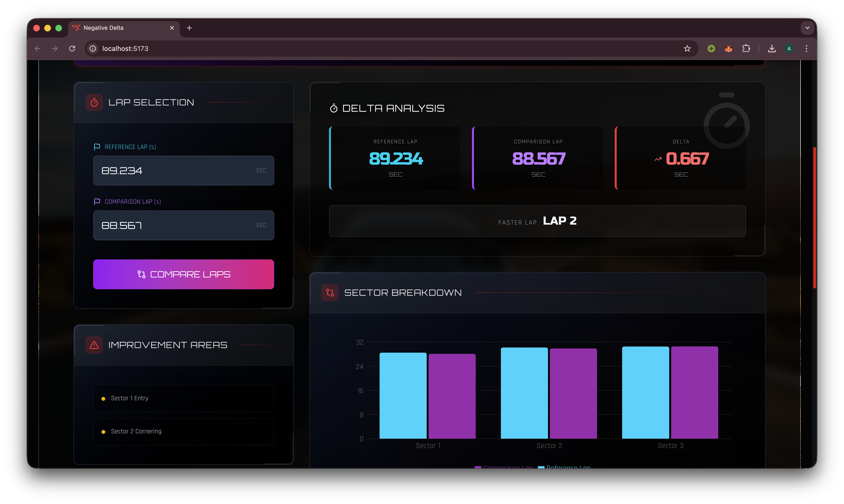Bookmark page with the star icon

click(x=687, y=49)
